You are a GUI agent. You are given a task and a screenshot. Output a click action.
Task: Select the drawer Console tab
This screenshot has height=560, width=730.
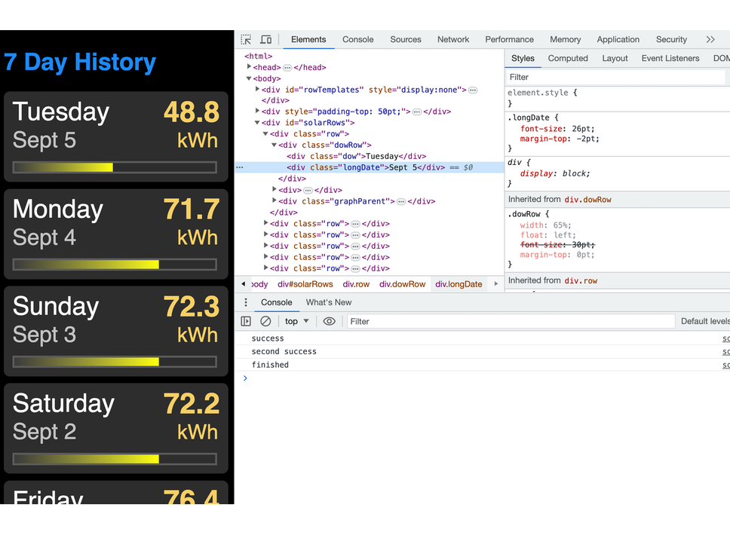tap(277, 302)
